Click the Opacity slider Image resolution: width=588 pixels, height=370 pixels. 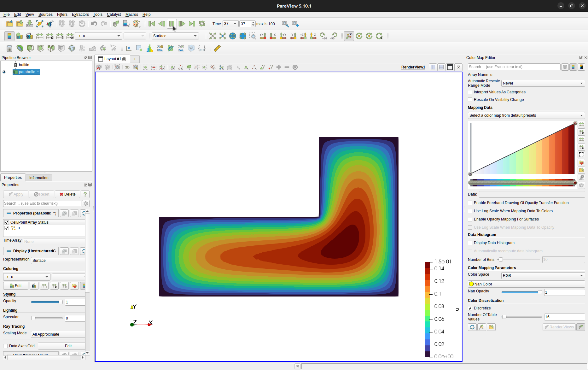tap(47, 302)
